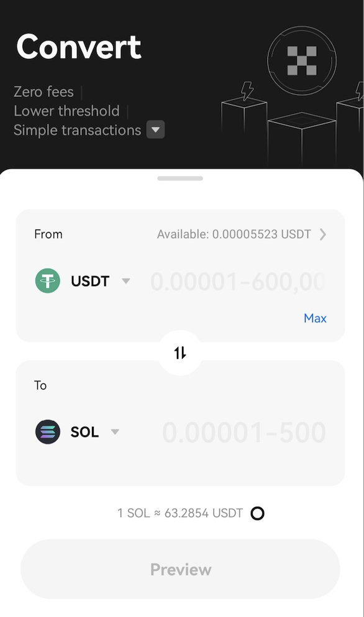
Task: Tap the Available 0.00005523 USDT balance text
Action: click(x=234, y=234)
